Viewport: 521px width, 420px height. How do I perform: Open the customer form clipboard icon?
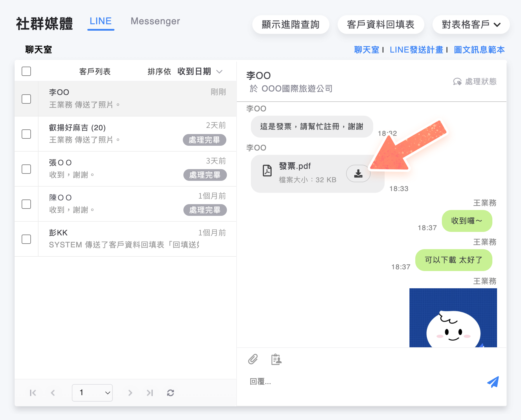[x=276, y=360]
